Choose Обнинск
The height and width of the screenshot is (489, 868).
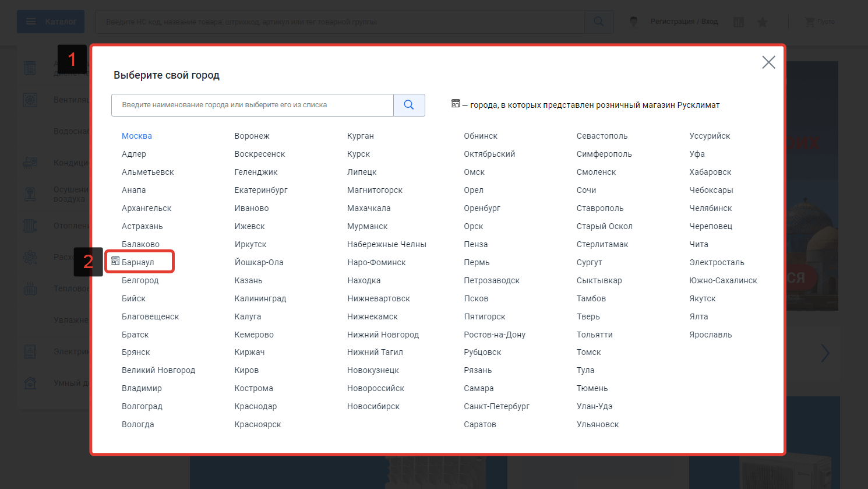(x=481, y=136)
